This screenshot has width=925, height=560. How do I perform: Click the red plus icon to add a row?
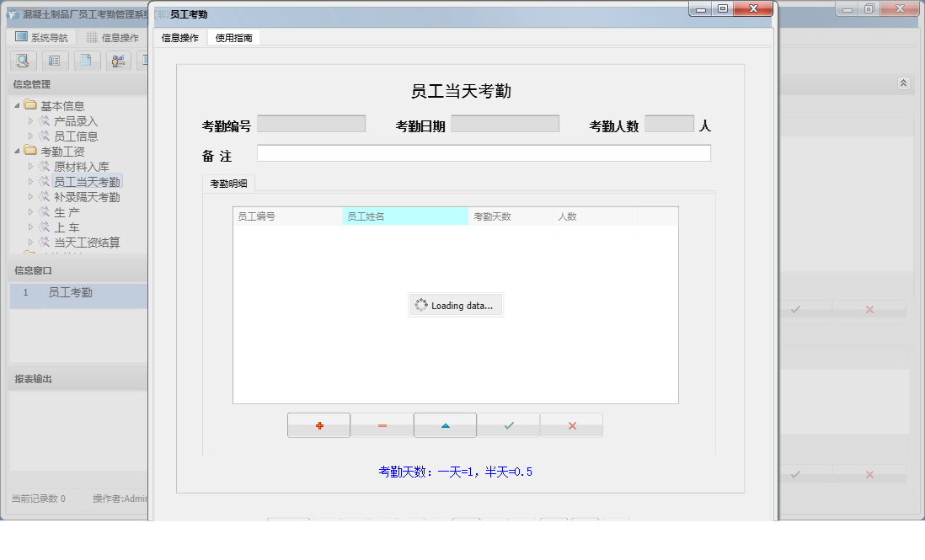(x=318, y=425)
